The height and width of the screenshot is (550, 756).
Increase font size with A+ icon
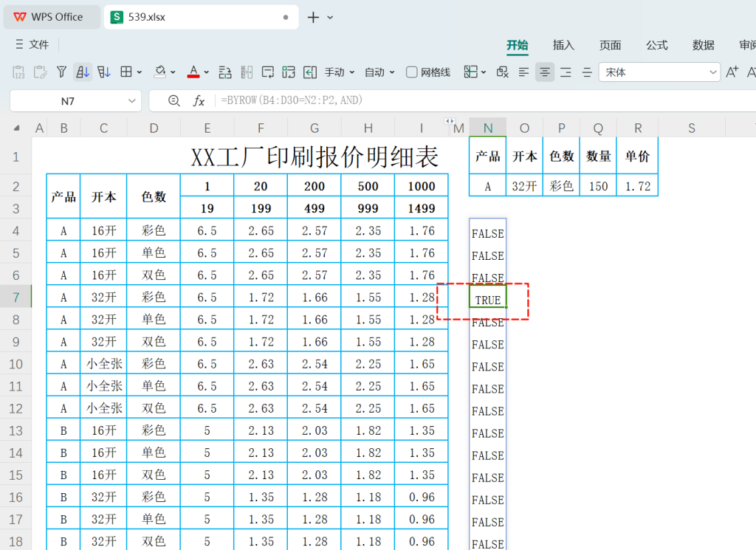point(732,72)
